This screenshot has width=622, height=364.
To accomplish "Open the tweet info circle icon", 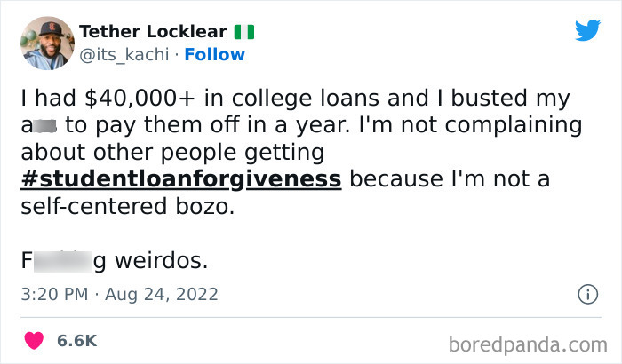I will pyautogui.click(x=586, y=293).
